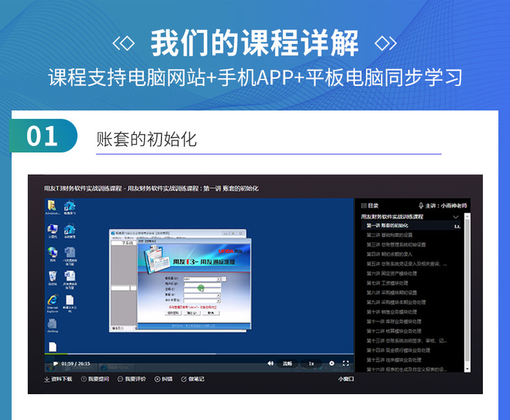Screen dimensions: 510x420
Task: Collapse 用友财务软件实战训练课程 chapter list
Action: [456, 217]
